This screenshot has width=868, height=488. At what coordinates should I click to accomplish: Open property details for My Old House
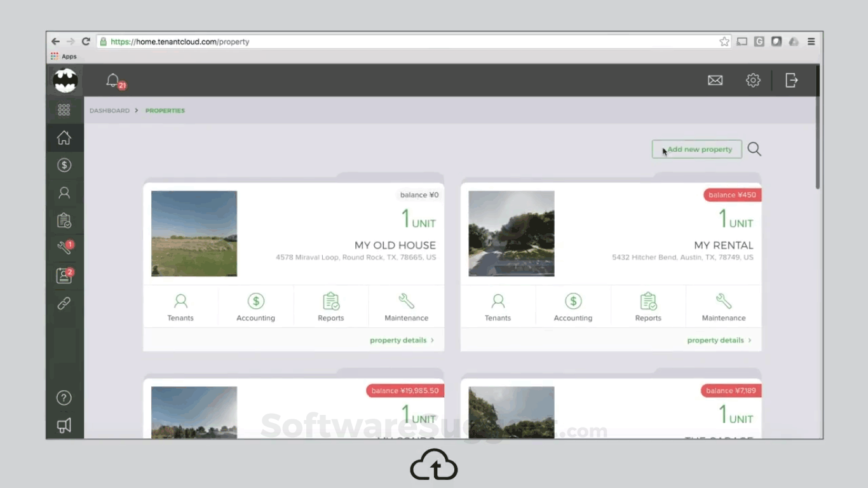pos(402,341)
